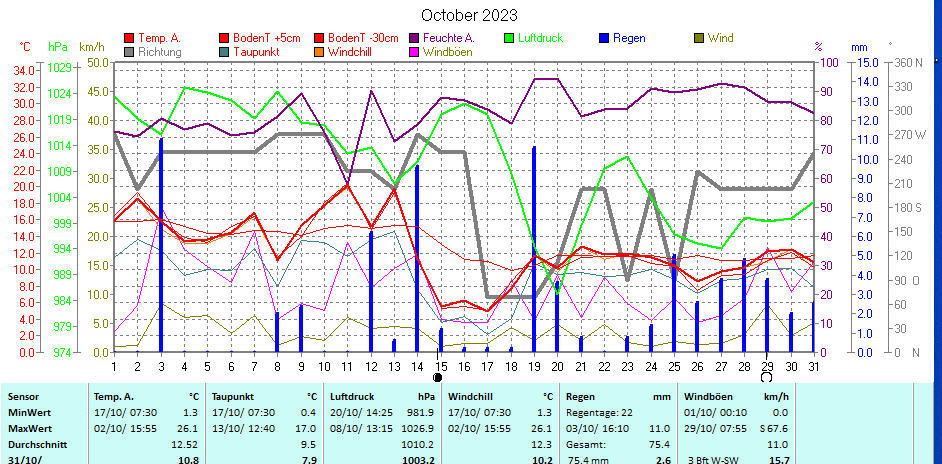
Task: Click the Taupunkt average value 9.5
Action: click(x=309, y=445)
